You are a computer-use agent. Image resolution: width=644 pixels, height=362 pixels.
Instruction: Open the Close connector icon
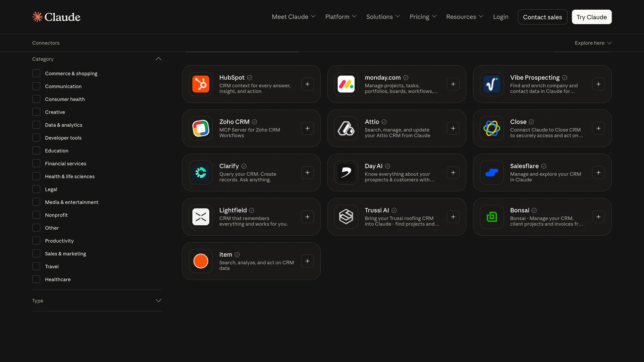[x=492, y=128]
